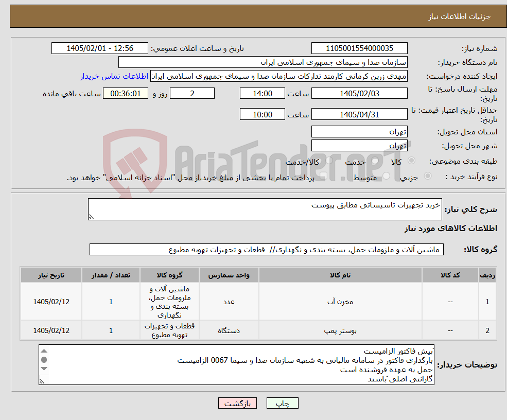Click unit cell دستگاه
The height and width of the screenshot is (420, 507).
tap(229, 330)
